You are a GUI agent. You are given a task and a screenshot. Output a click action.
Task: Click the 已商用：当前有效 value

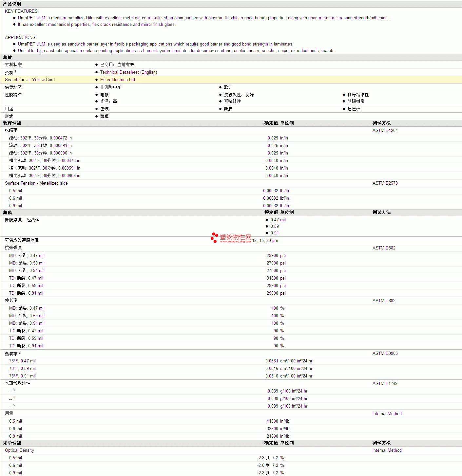(x=117, y=65)
